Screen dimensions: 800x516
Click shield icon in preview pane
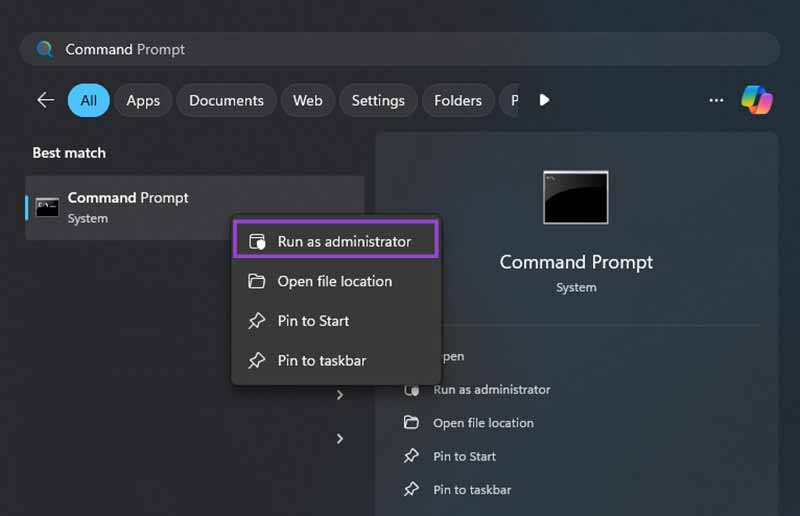412,390
